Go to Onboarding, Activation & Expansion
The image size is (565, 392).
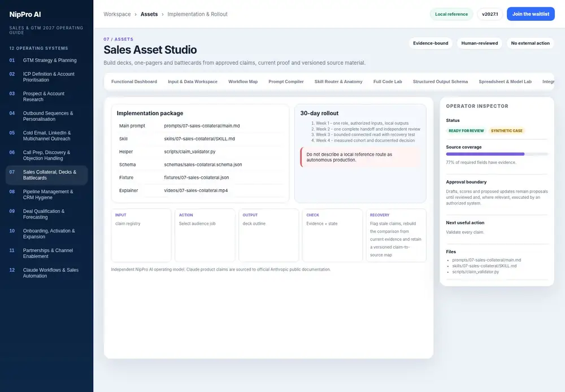coord(46,234)
